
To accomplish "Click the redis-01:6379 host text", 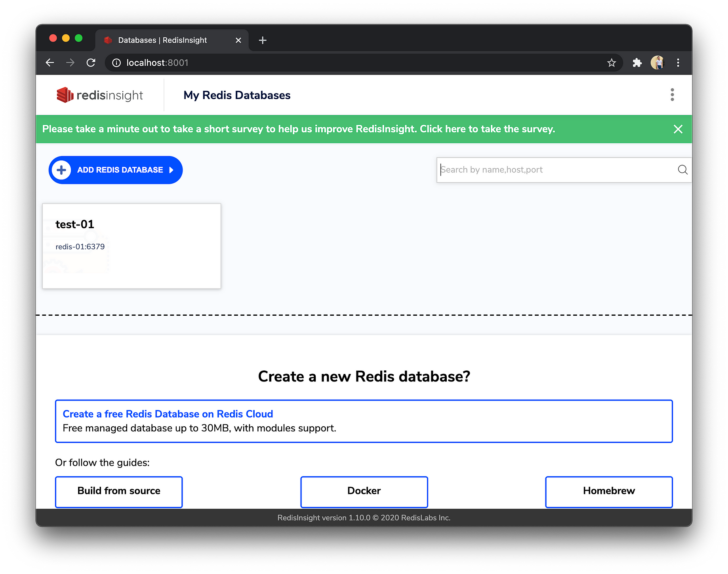I will click(80, 246).
